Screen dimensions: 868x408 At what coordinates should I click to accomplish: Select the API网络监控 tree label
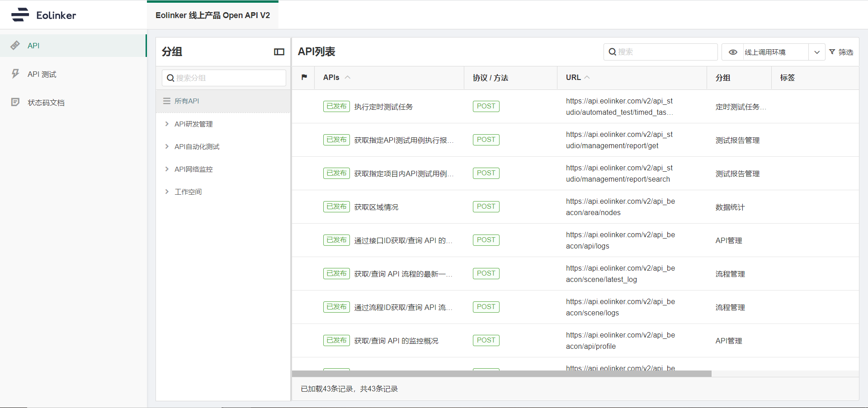[193, 169]
